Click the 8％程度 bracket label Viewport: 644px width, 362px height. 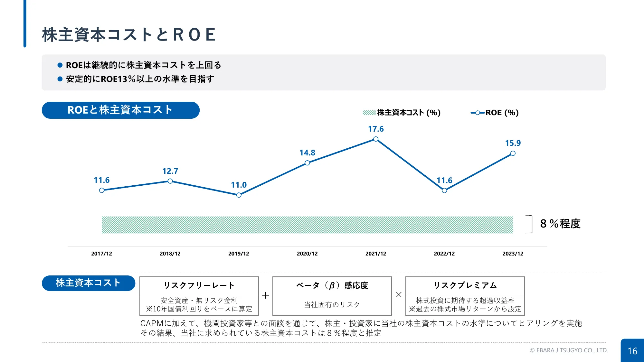[x=560, y=224]
